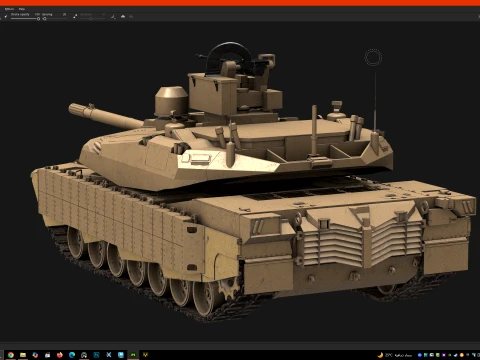Open Microsoft Edge from the taskbar
The image size is (480, 360).
pos(72,355)
